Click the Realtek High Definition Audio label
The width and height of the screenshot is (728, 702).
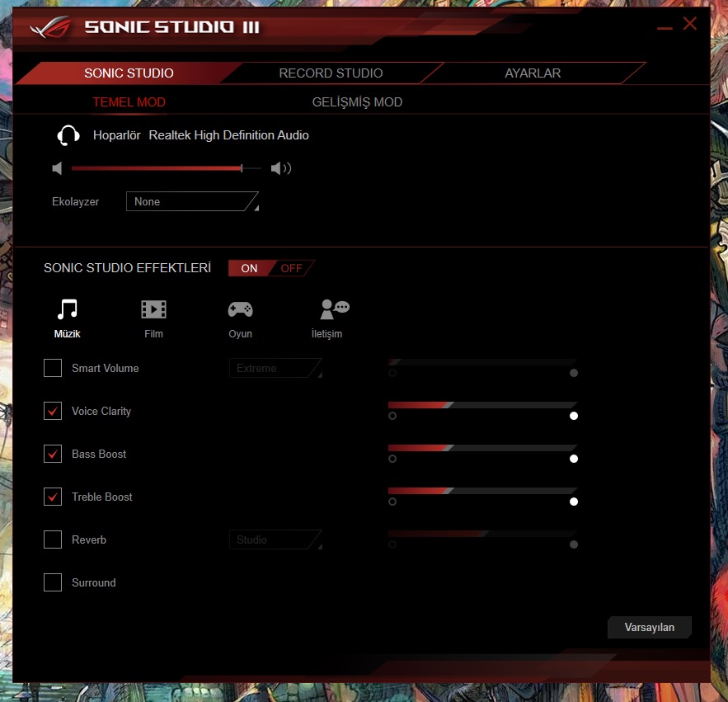pos(228,135)
